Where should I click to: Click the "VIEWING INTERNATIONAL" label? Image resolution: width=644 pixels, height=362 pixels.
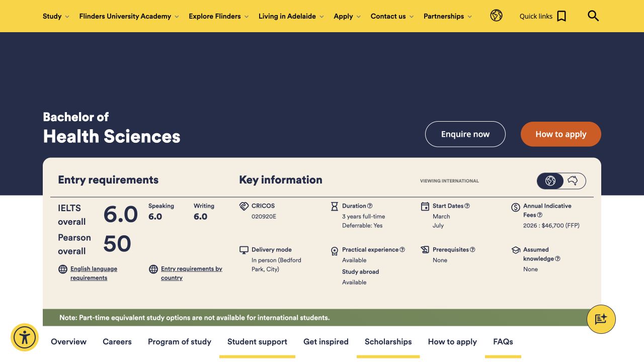point(449,181)
